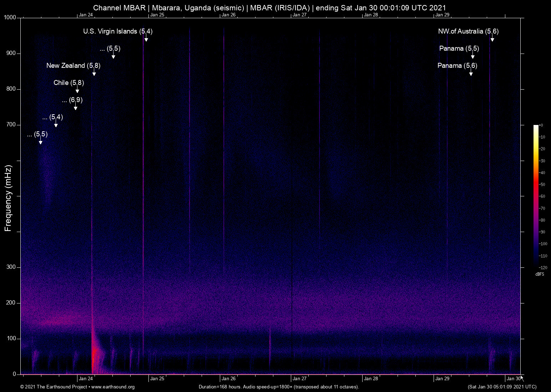This screenshot has height=392, width=551.
Task: Click the Chile (5.8) event label text
Action: (69, 82)
